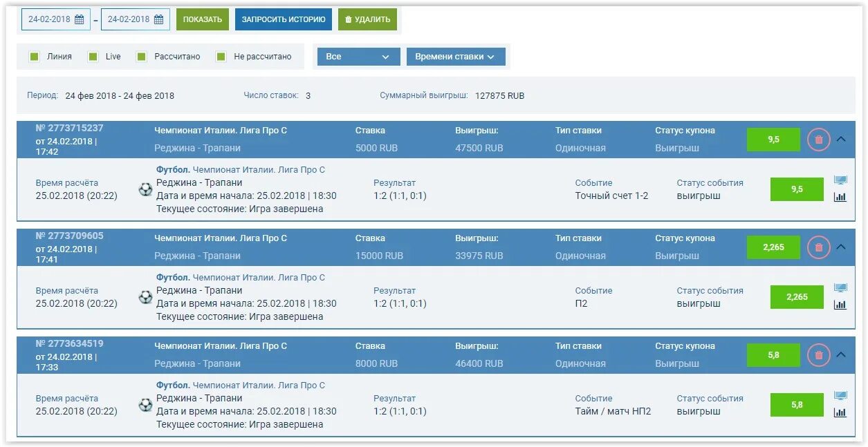Select coupon number № 2773709605
This screenshot has width=868, height=447.
pos(69,236)
